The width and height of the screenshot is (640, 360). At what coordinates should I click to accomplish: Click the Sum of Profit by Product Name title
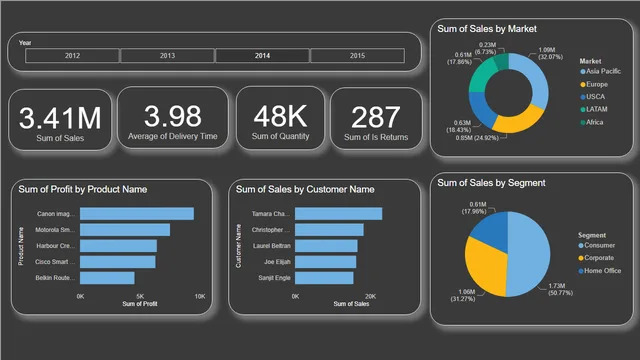point(82,189)
